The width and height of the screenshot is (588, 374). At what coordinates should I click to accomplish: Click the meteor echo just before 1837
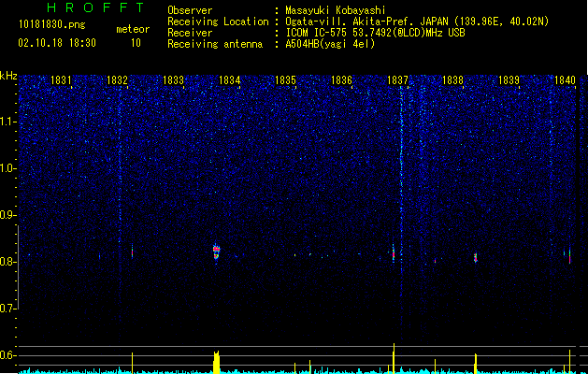(394, 253)
